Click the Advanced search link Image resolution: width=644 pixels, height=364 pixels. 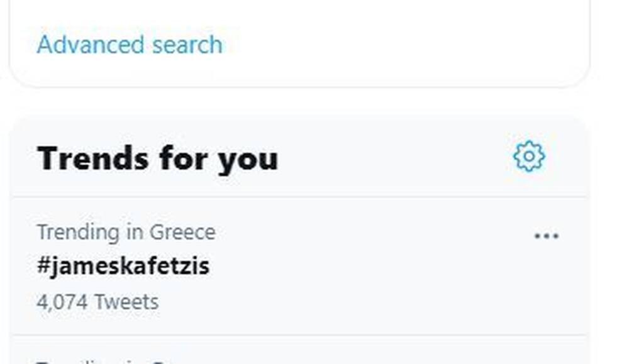[130, 44]
